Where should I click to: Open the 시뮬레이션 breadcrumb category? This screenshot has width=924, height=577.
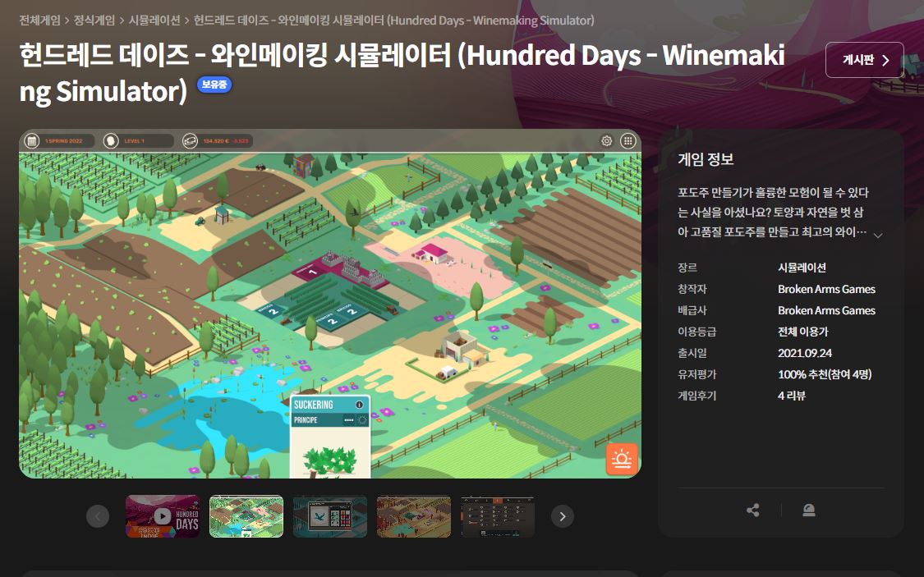tap(154, 21)
